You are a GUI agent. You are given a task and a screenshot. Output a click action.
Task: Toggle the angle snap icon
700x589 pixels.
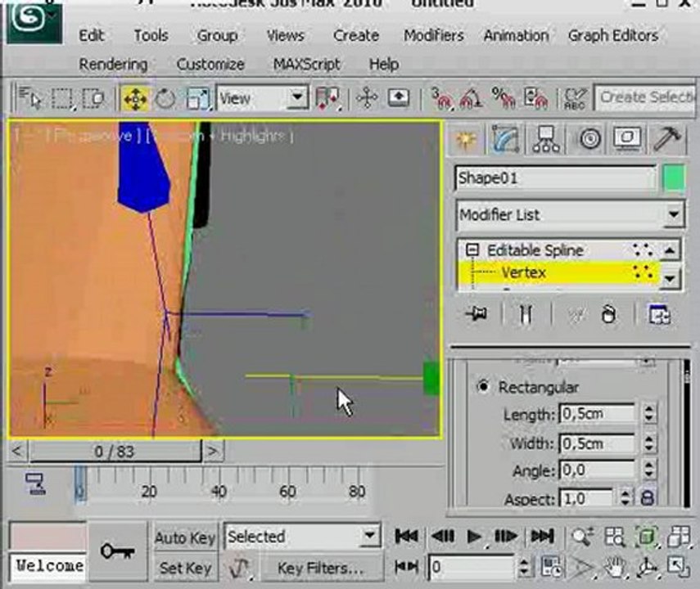pos(472,99)
